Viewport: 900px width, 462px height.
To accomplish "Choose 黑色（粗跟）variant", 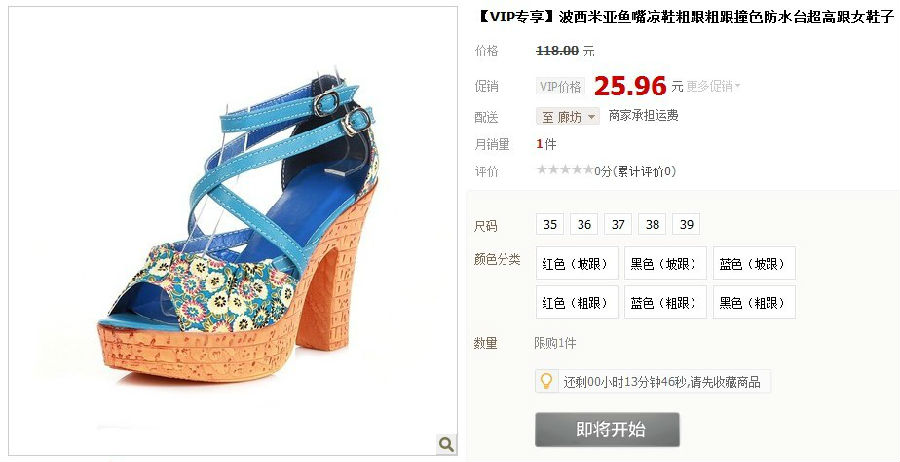I will [x=754, y=302].
